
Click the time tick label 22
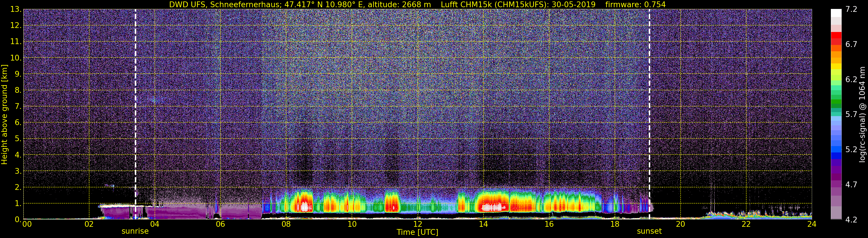coord(746,224)
